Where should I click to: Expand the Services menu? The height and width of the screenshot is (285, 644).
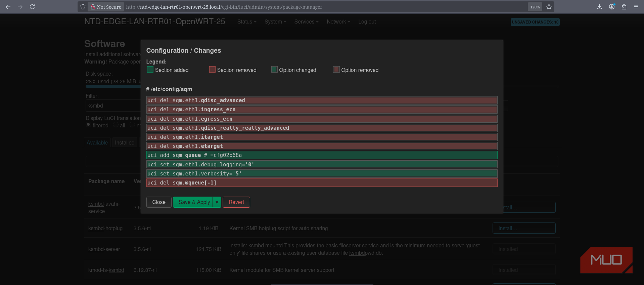[x=306, y=22]
